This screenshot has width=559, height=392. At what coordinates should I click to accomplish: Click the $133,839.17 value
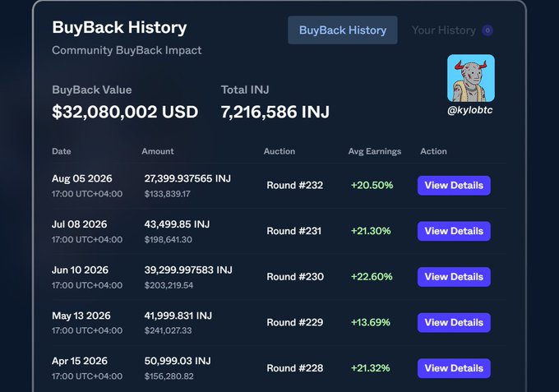click(x=168, y=194)
